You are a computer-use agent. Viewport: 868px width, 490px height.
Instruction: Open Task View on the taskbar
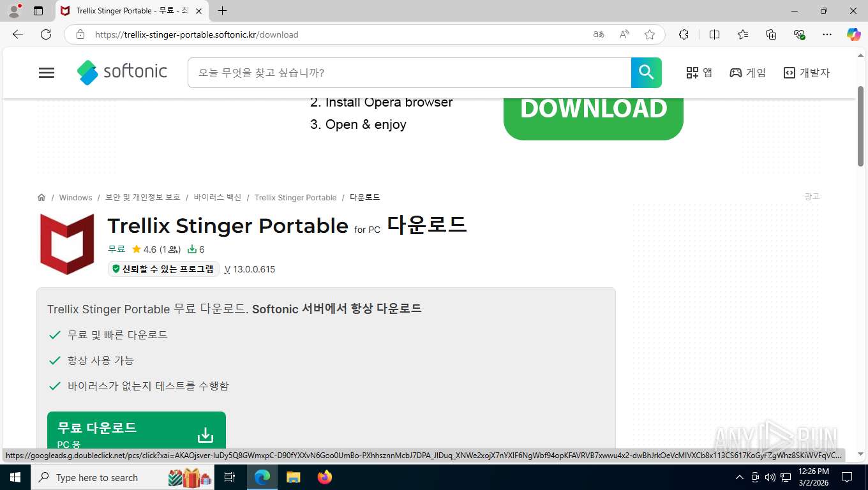point(230,477)
